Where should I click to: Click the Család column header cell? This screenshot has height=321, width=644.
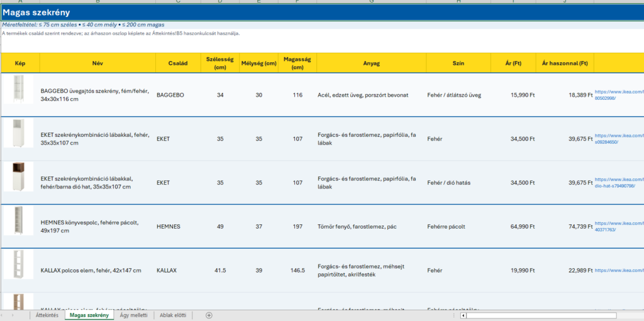click(x=178, y=63)
